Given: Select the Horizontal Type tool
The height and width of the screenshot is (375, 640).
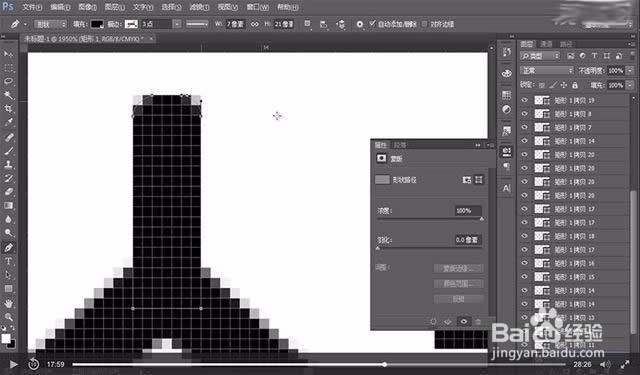Looking at the screenshot, I should click(8, 261).
